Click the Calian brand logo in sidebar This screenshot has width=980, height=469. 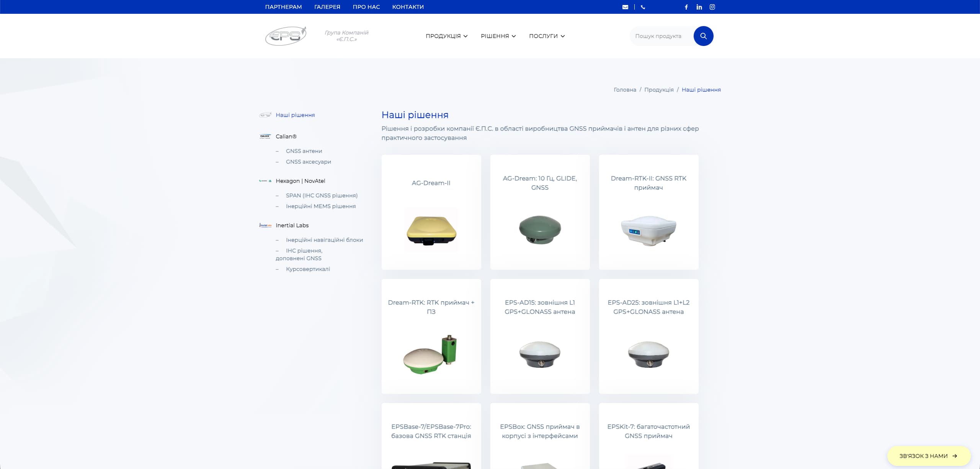click(265, 136)
